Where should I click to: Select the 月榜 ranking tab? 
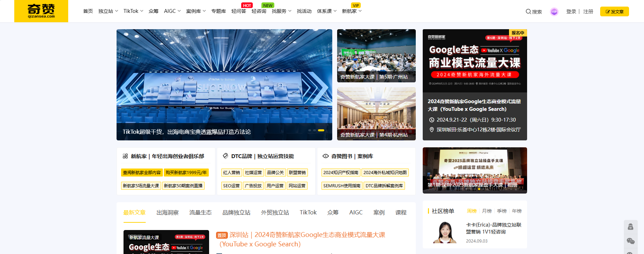point(487,211)
